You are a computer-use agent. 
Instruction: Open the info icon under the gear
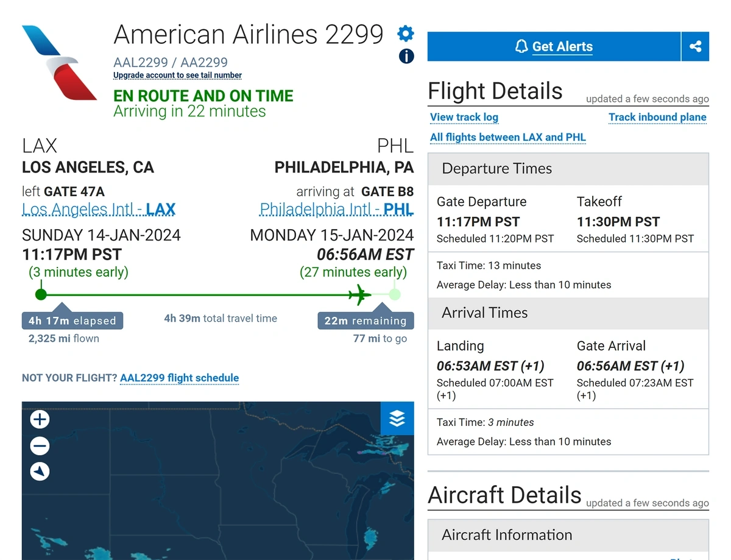click(x=406, y=56)
